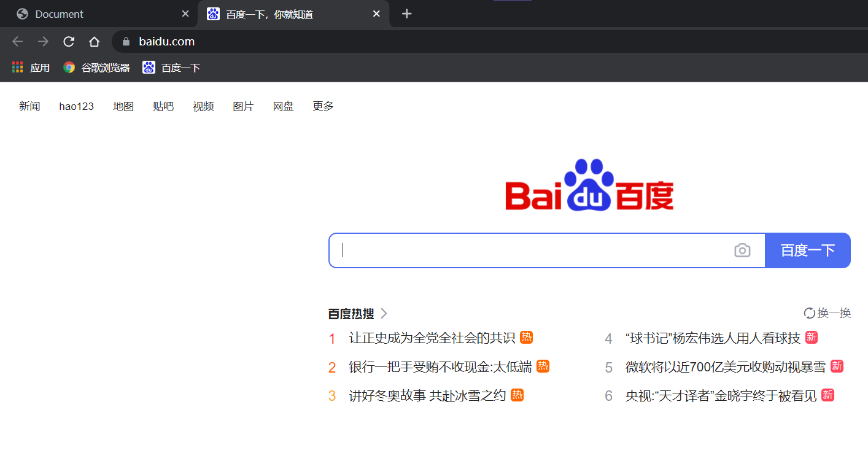Image resolution: width=868 pixels, height=453 pixels.
Task: Click the site security padlock icon
Action: pyautogui.click(x=125, y=41)
